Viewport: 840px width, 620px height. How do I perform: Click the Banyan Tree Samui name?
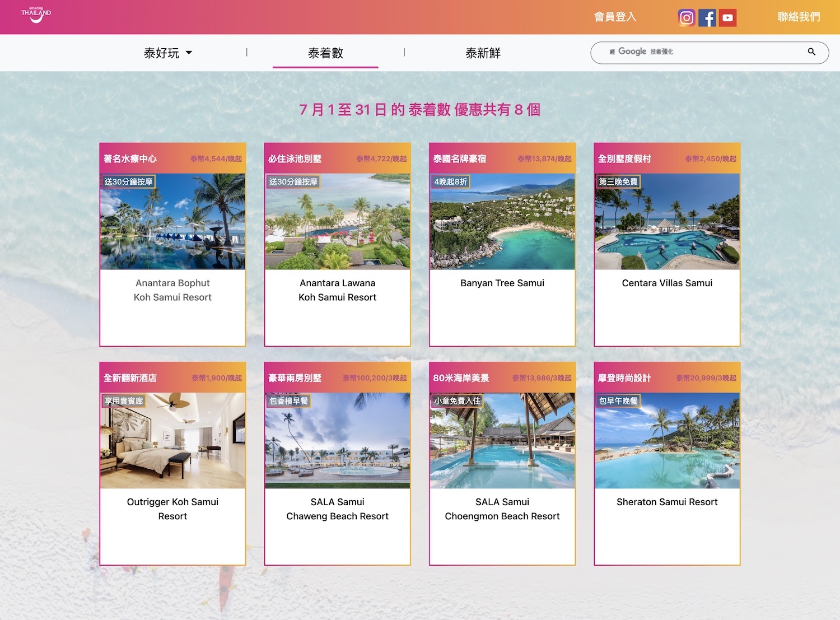tap(502, 283)
